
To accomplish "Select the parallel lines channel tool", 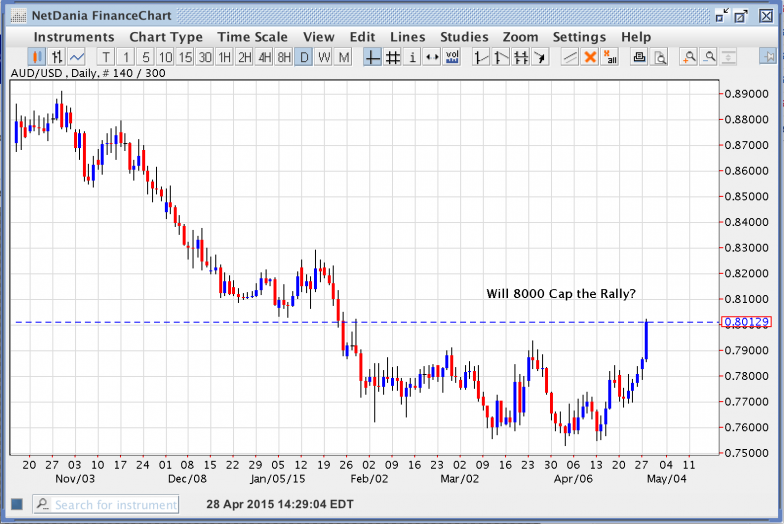I will click(570, 57).
